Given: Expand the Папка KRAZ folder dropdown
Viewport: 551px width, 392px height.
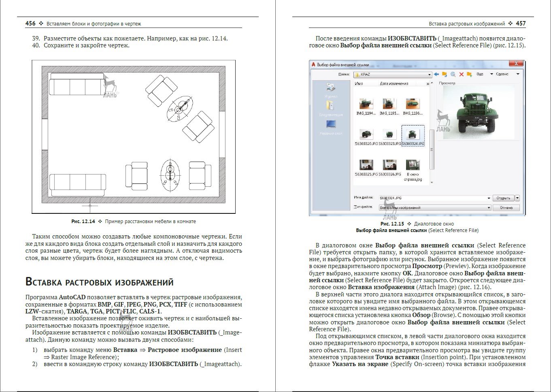Looking at the screenshot, I should [429, 75].
